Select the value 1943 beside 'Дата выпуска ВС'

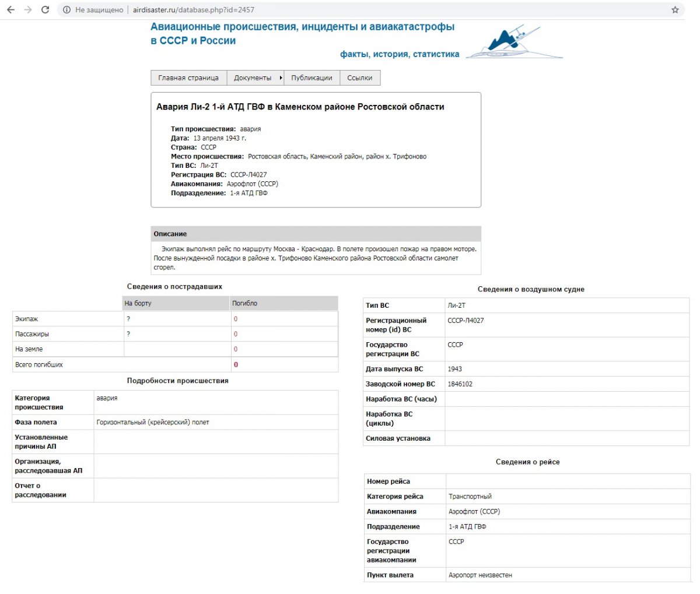(x=454, y=369)
